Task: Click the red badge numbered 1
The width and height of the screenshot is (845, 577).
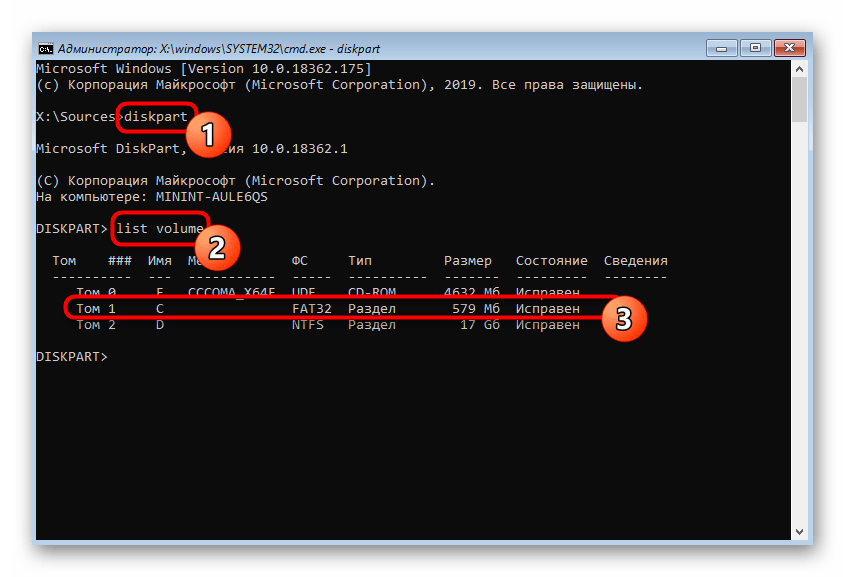Action: pyautogui.click(x=205, y=134)
